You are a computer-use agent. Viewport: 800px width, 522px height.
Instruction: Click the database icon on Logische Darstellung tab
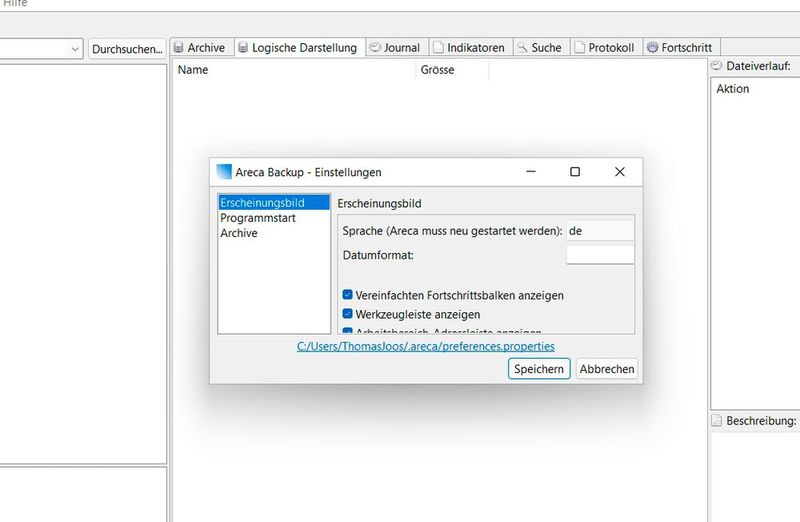pos(243,47)
